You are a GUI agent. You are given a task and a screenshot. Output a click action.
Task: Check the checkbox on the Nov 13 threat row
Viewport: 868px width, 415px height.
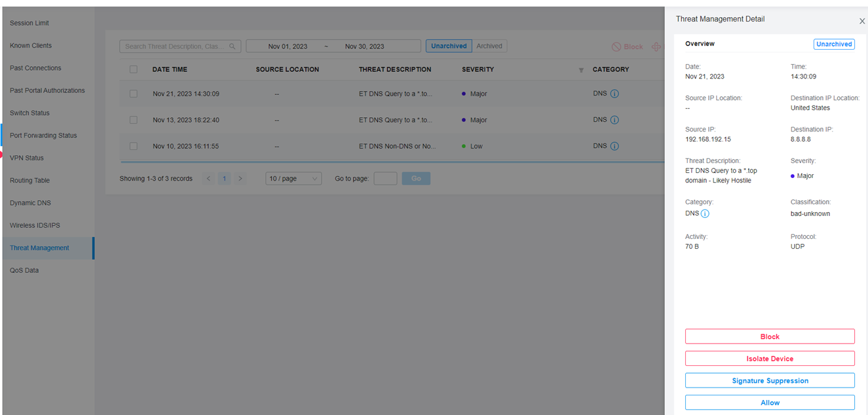pos(134,120)
